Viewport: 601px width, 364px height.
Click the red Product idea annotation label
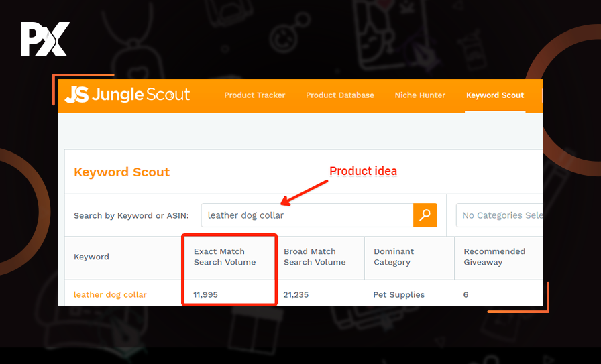click(363, 171)
